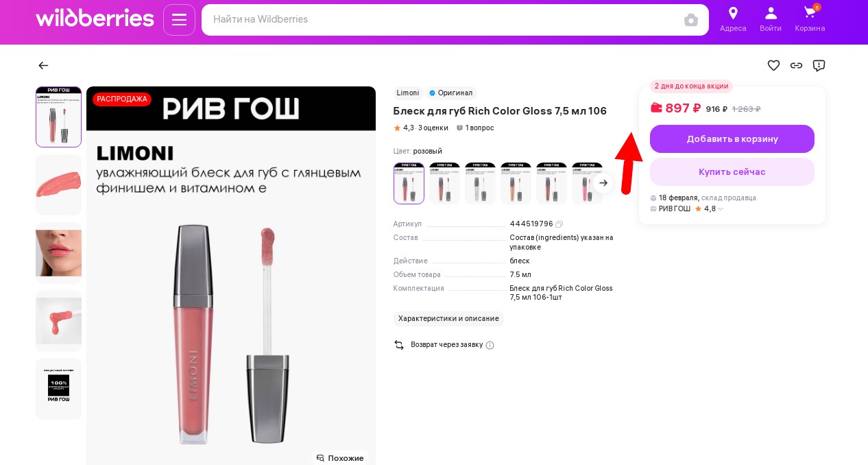Open the Корзина shopping cart
Image resolution: width=868 pixels, height=465 pixels.
810,14
